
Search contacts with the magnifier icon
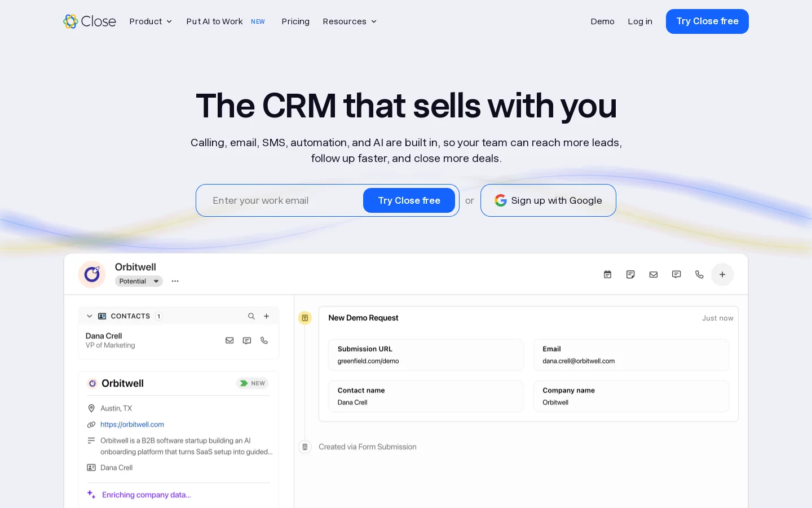251,316
